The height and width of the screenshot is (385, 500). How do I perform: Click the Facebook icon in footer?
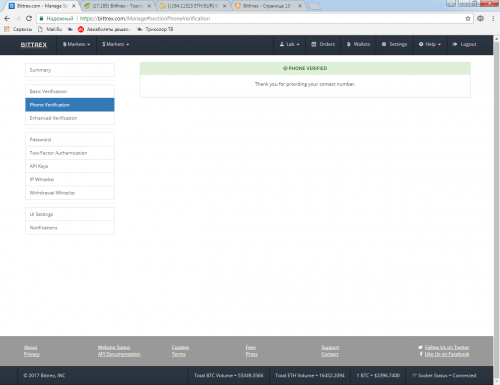click(421, 354)
